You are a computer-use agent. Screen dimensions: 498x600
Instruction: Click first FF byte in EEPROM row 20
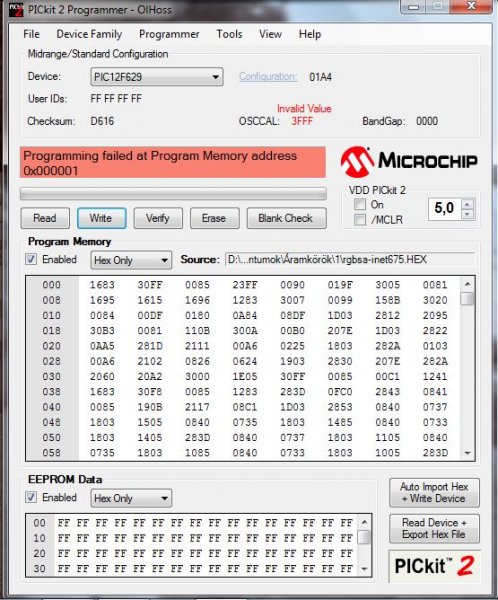64,553
